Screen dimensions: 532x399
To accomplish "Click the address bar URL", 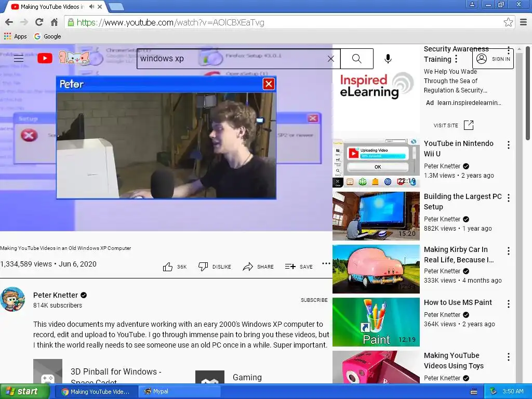I will [x=170, y=22].
